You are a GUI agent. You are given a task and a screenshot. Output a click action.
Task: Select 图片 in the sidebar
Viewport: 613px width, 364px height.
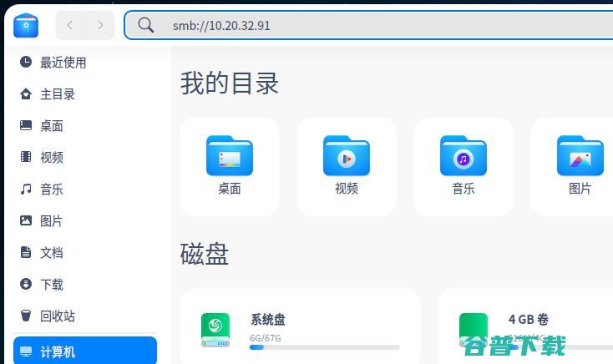point(85,221)
